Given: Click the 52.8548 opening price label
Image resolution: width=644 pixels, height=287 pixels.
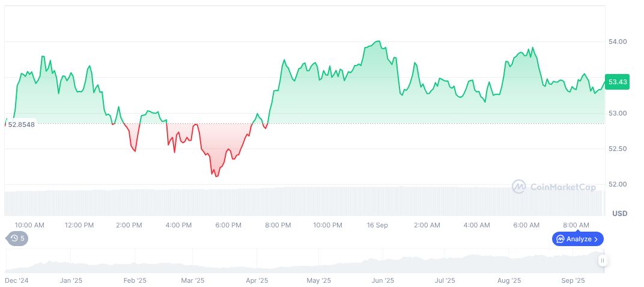Looking at the screenshot, I should click(22, 124).
